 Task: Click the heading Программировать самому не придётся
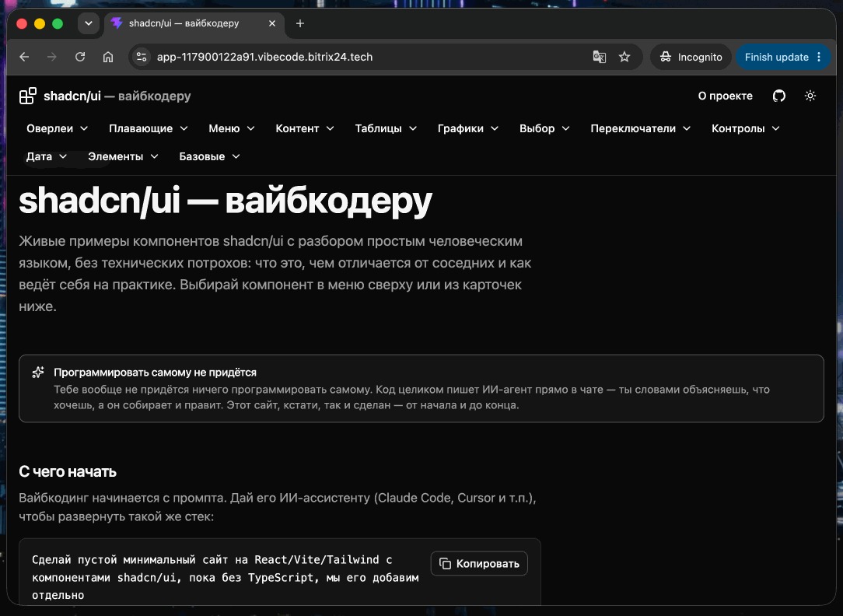tap(155, 372)
